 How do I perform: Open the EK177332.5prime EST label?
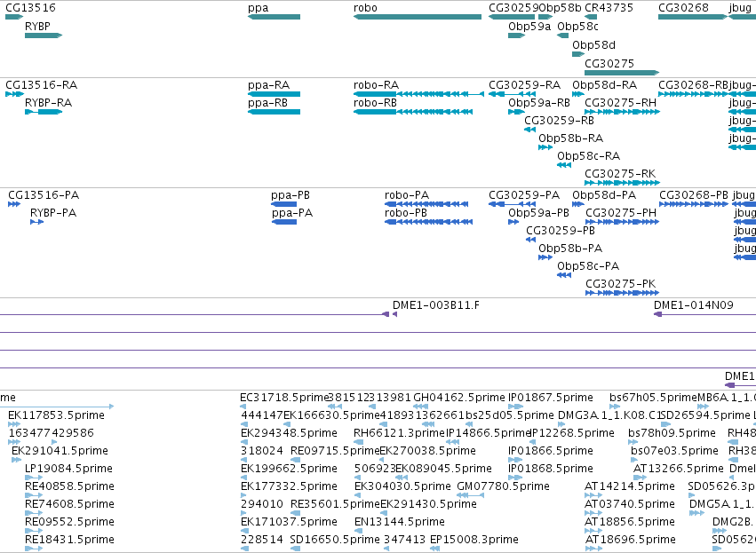[289, 486]
